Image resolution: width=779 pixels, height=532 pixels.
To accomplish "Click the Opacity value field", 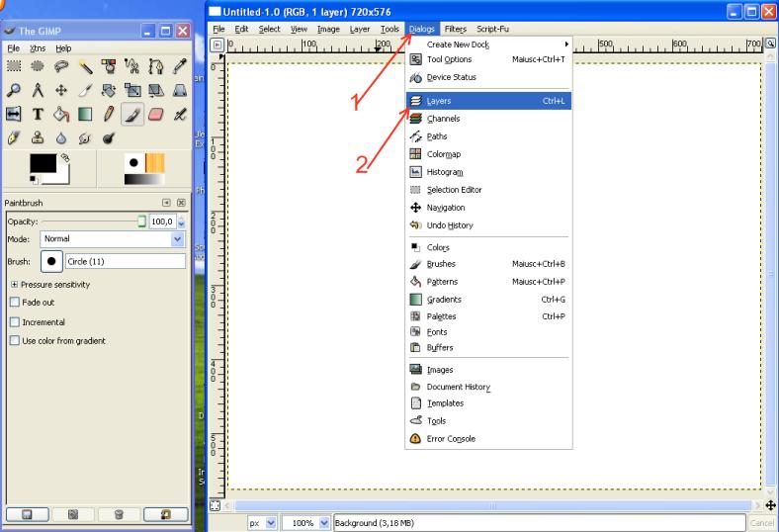I will click(163, 222).
